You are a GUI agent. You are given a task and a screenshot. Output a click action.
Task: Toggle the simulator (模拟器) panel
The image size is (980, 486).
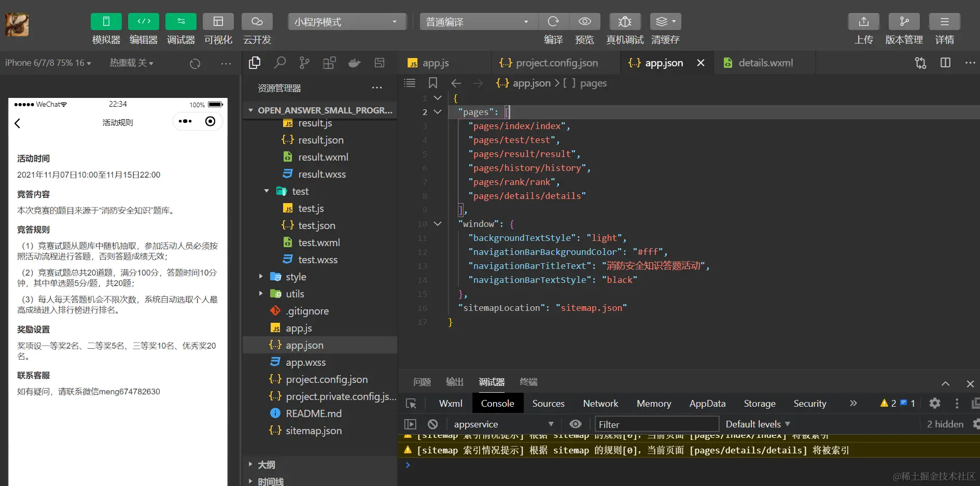[106, 22]
